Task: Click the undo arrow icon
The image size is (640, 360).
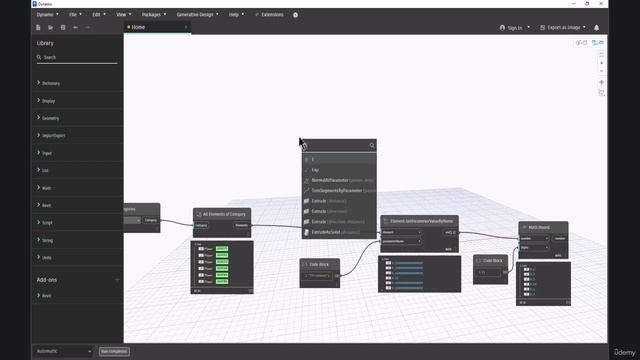Action: [76, 27]
